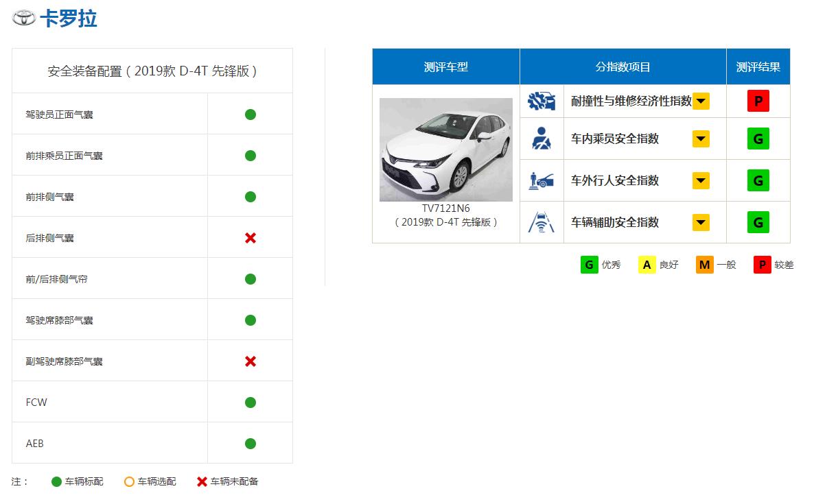The image size is (814, 504).
Task: Select the 车辆辅助安全指数 radar-car icon
Action: pyautogui.click(x=542, y=221)
